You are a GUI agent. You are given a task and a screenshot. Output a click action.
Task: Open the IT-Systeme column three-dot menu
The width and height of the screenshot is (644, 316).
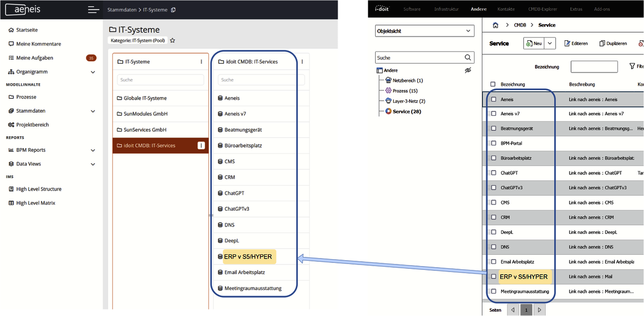point(201,62)
